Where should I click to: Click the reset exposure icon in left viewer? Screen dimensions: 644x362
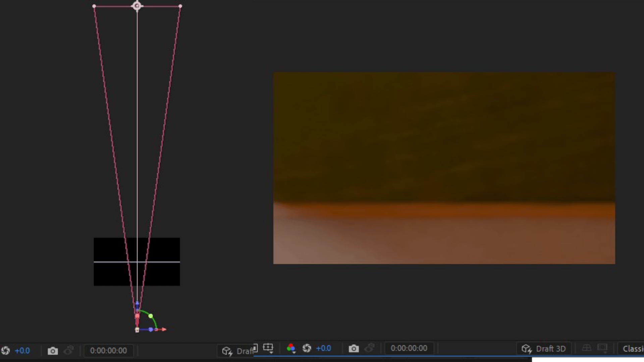click(x=5, y=351)
